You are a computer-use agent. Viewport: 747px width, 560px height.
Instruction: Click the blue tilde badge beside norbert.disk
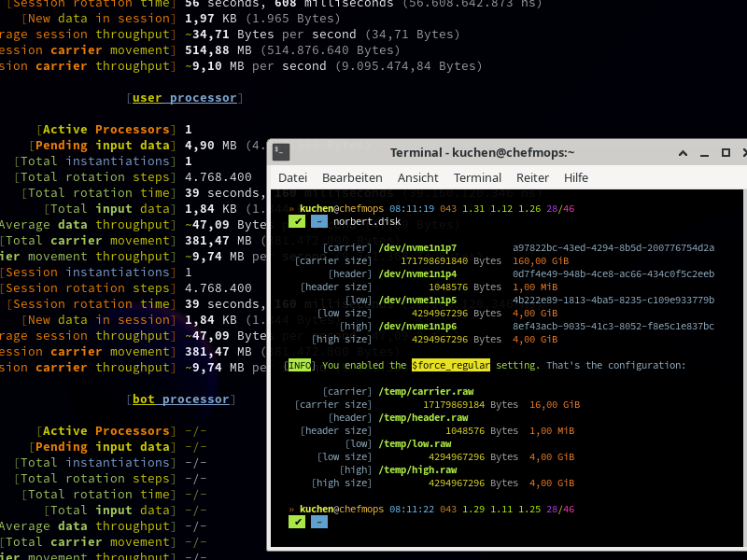coord(319,221)
